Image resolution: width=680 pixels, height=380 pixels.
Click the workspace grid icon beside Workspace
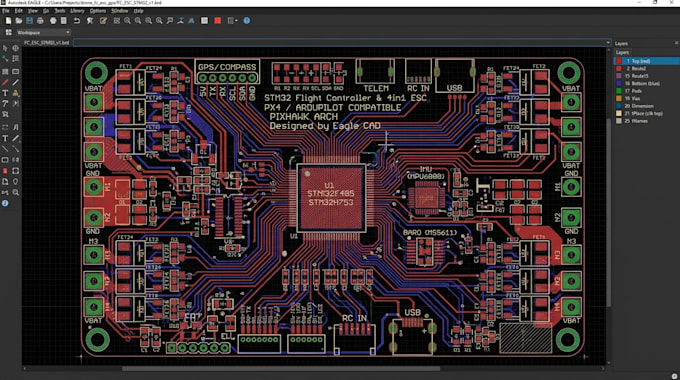point(8,33)
